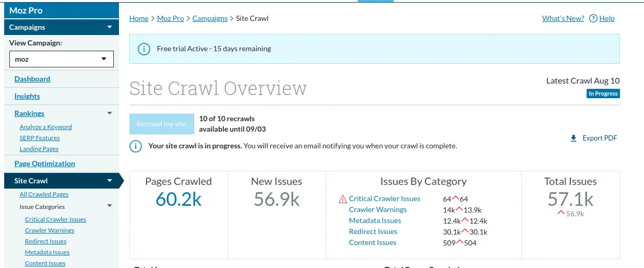The width and height of the screenshot is (644, 268).
Task: Open Redirect Issues in category panel
Action: click(373, 231)
